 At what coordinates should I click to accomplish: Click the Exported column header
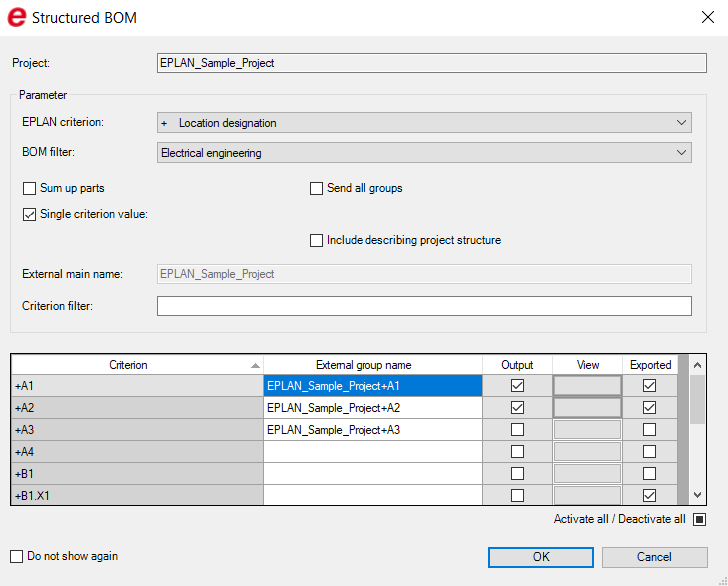[650, 365]
